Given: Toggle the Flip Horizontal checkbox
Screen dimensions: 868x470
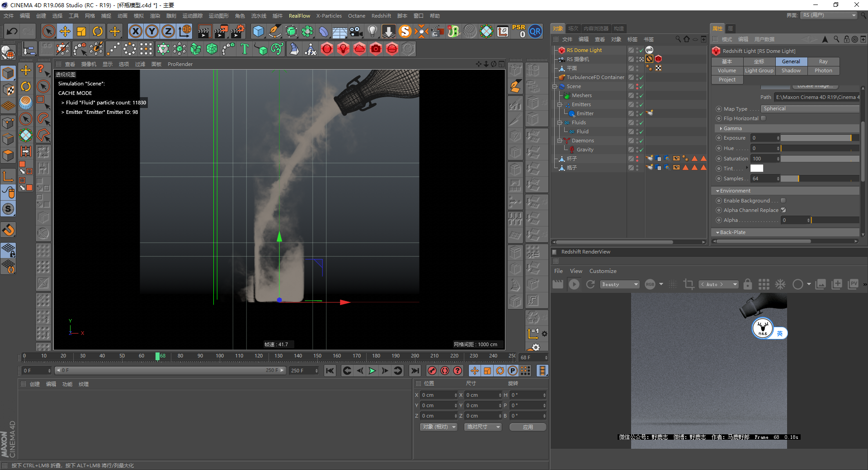Looking at the screenshot, I should tap(764, 118).
